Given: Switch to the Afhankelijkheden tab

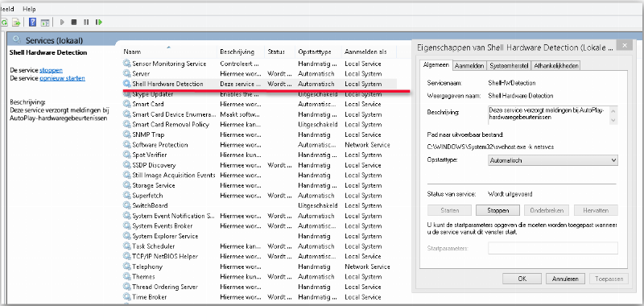Looking at the screenshot, I should pos(556,66).
